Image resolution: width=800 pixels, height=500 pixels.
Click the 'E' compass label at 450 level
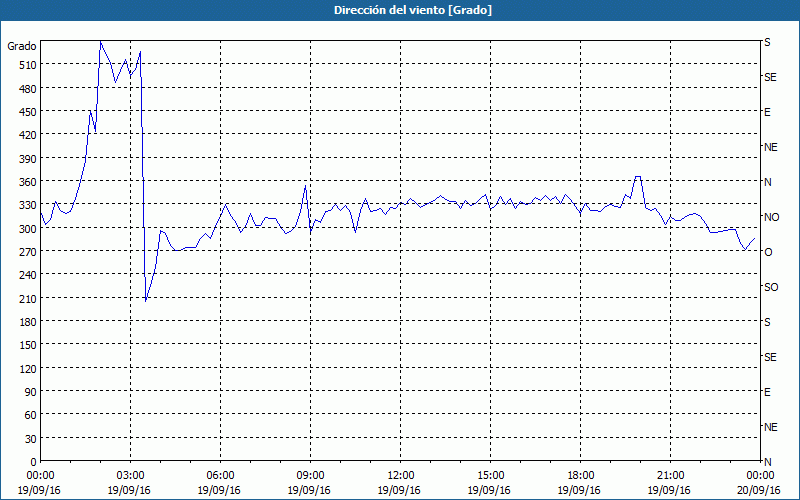click(767, 112)
